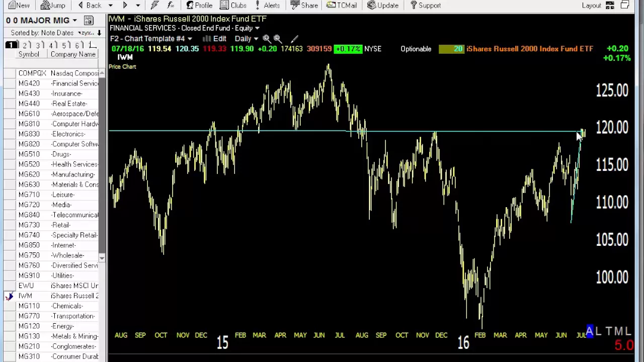Click the cascade windows icon

coord(625,5)
